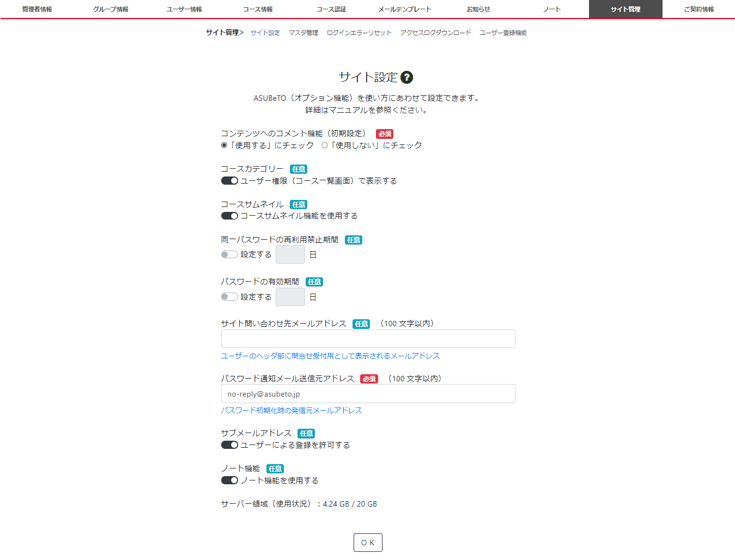
Task: Click the OK button
Action: click(368, 543)
